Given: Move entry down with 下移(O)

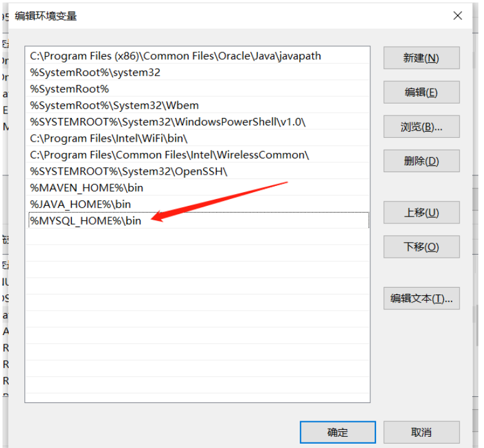Looking at the screenshot, I should point(422,246).
